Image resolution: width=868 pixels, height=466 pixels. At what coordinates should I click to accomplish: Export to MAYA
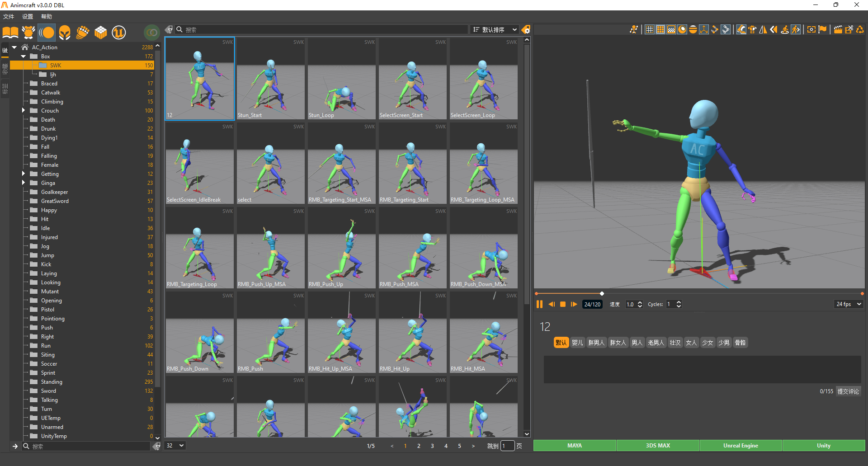coord(575,446)
